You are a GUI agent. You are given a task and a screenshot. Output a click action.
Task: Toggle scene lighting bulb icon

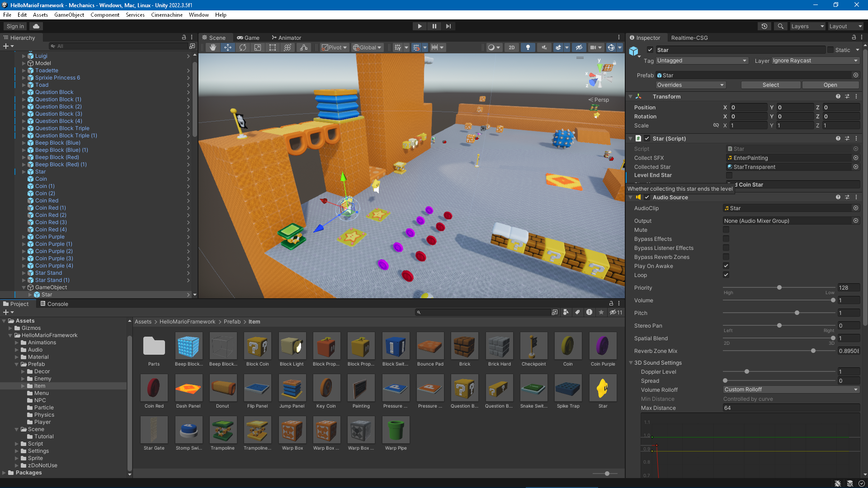pyautogui.click(x=528, y=47)
